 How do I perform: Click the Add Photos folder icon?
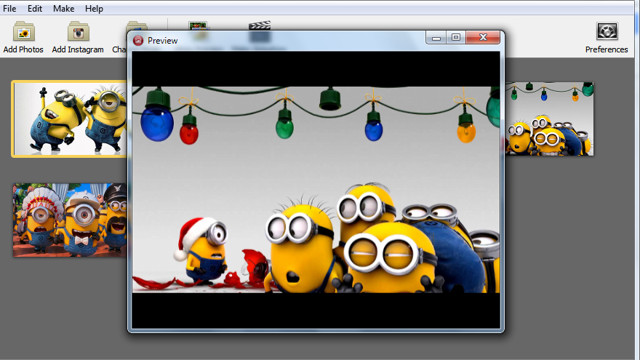pos(24,32)
